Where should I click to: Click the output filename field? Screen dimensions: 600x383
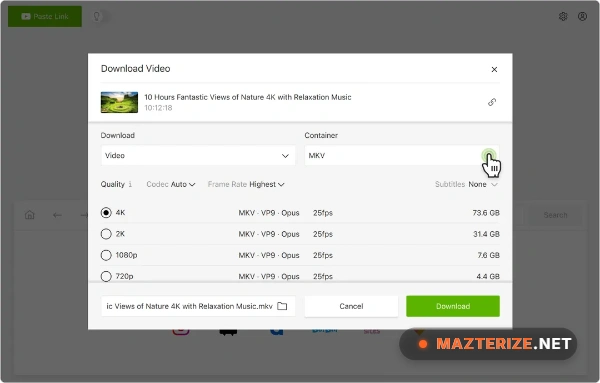click(198, 306)
